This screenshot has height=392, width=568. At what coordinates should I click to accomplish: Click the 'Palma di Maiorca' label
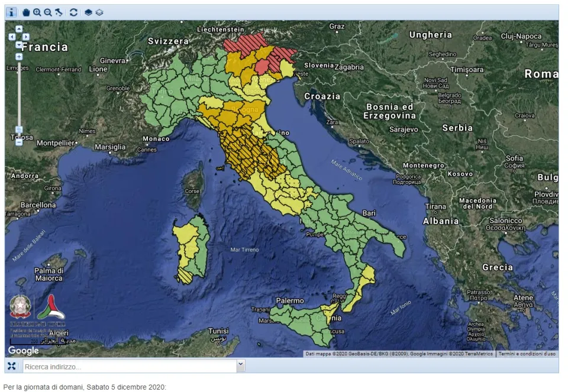click(x=49, y=274)
